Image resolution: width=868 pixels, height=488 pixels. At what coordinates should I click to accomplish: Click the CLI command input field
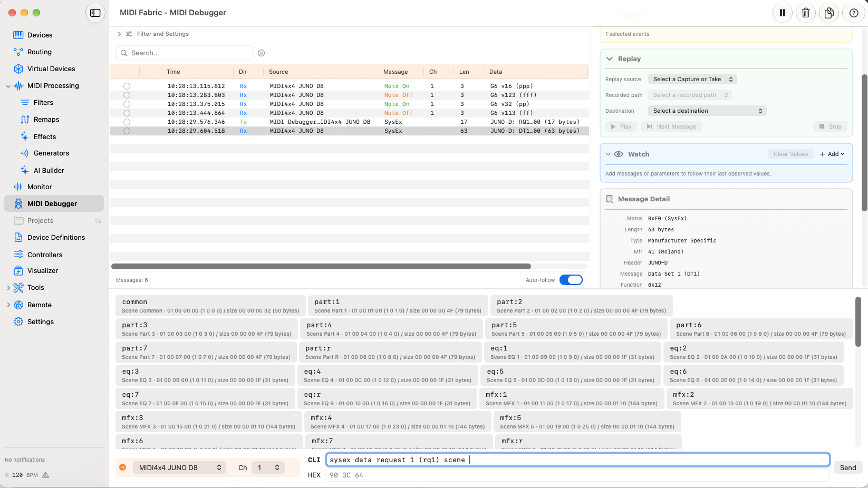(x=578, y=460)
